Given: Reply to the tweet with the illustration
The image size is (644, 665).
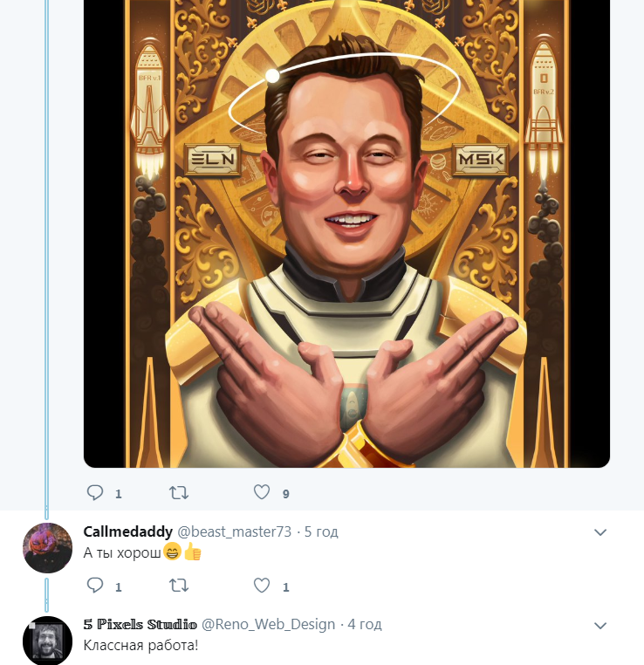Looking at the screenshot, I should 95,493.
